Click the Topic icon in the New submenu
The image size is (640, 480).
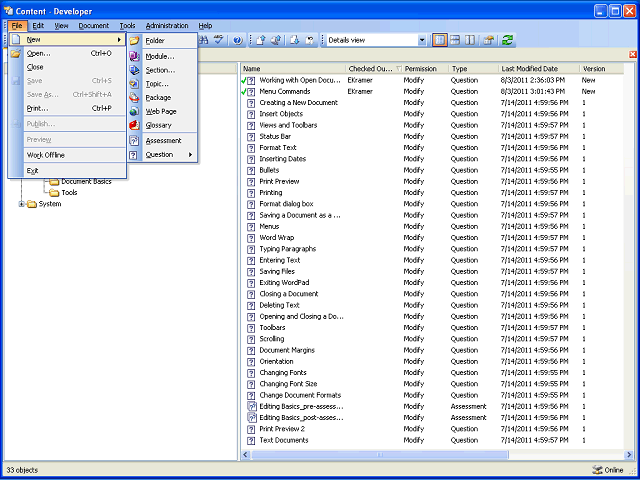(134, 84)
